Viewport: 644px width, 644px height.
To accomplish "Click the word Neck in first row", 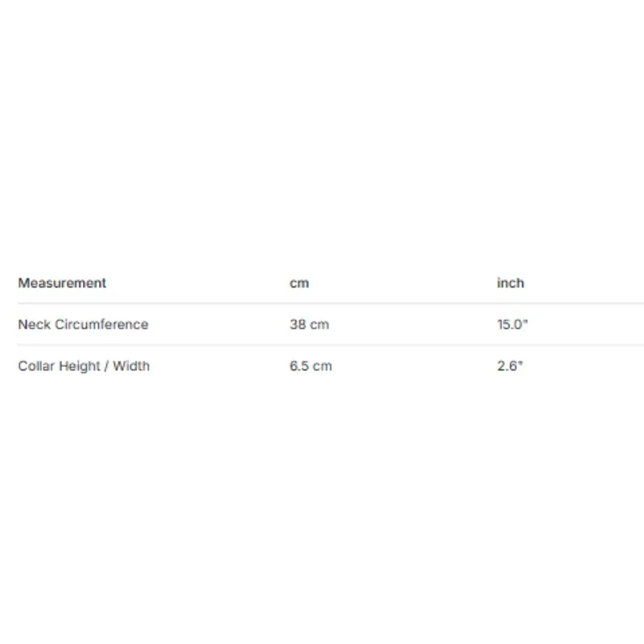I will tap(35, 324).
